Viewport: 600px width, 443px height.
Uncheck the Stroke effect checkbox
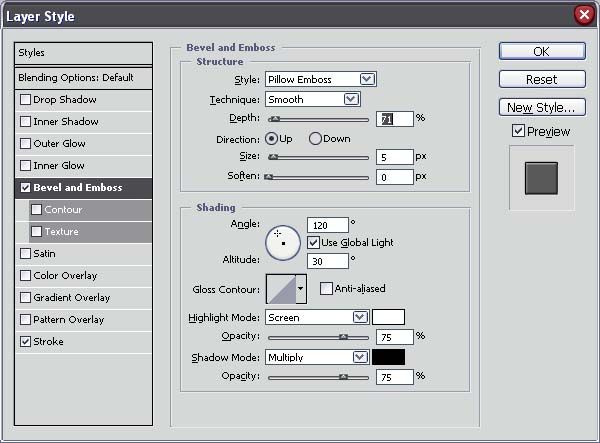coord(25,342)
